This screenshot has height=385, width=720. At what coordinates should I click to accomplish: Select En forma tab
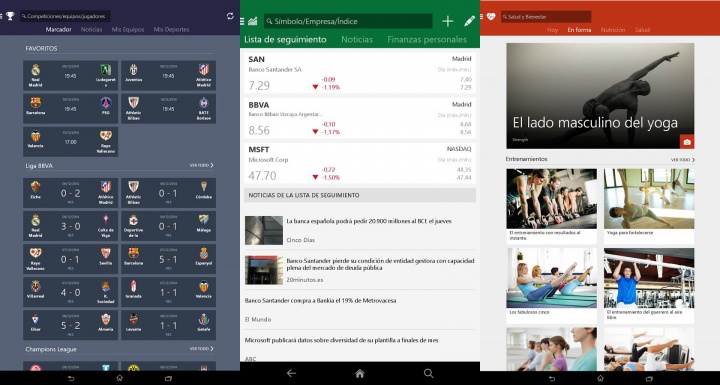(579, 30)
